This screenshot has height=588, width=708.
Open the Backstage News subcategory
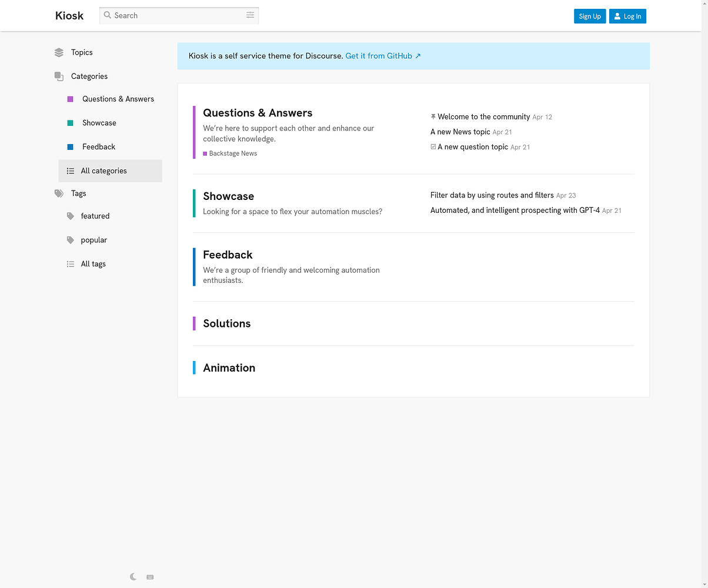(x=232, y=153)
